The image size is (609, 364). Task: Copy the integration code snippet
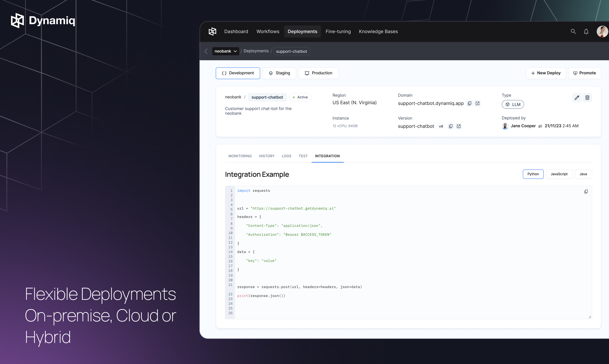point(586,191)
